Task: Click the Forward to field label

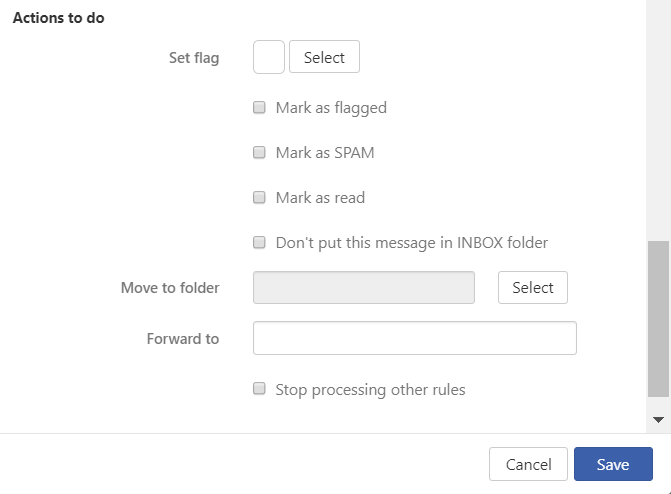Action: click(183, 339)
